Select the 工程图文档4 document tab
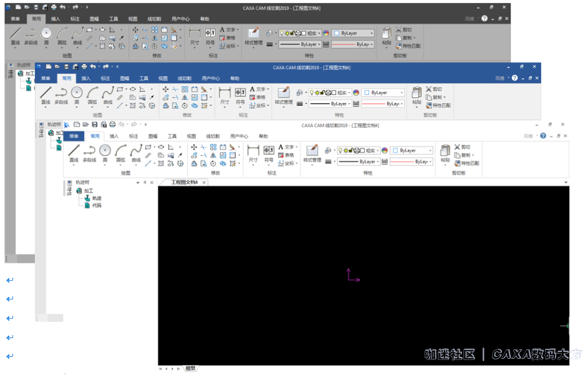Viewport: 588px width, 375px height. coord(184,182)
